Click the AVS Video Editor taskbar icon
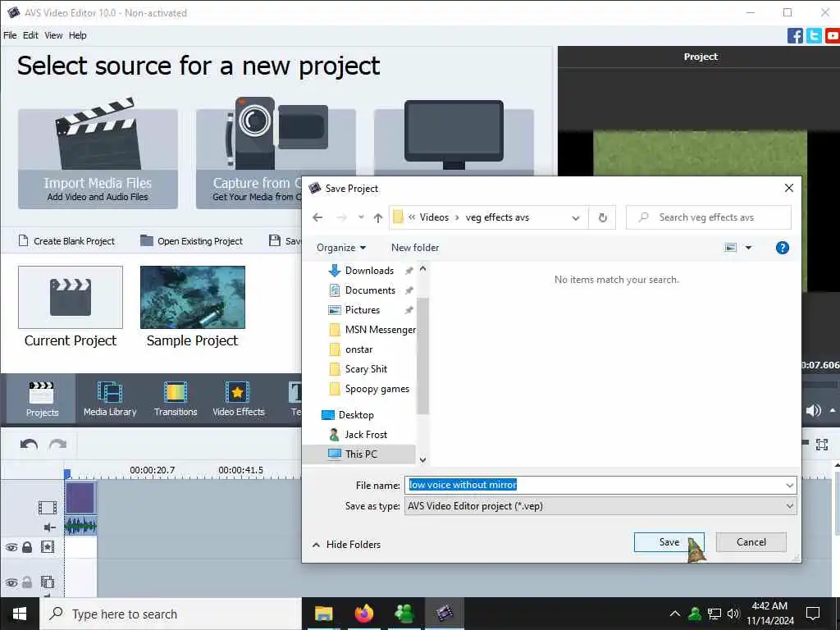840x630 pixels. pyautogui.click(x=444, y=614)
